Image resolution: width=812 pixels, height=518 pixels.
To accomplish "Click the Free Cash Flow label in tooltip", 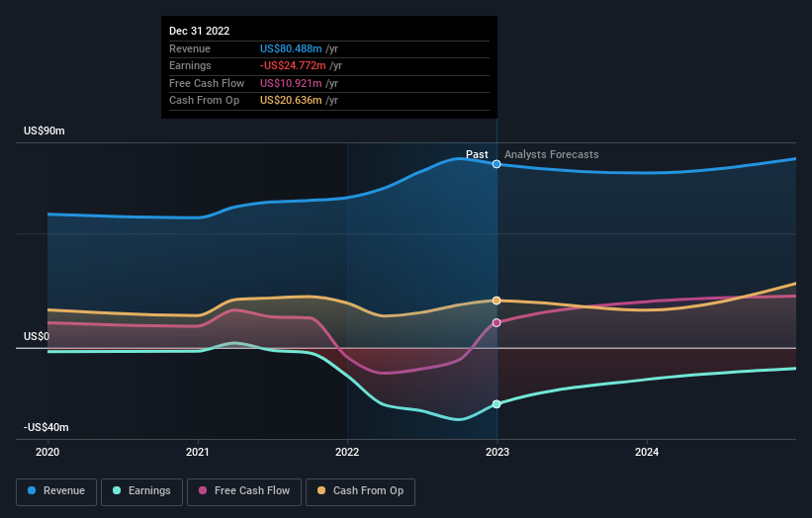I will pos(207,83).
